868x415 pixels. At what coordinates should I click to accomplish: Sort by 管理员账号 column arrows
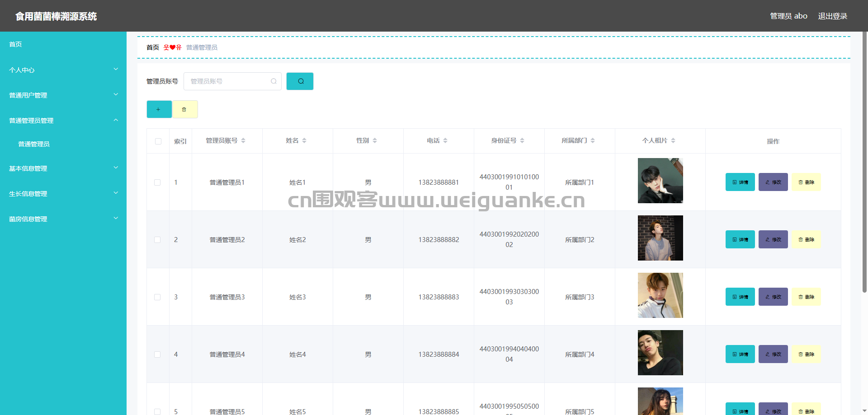click(x=243, y=140)
